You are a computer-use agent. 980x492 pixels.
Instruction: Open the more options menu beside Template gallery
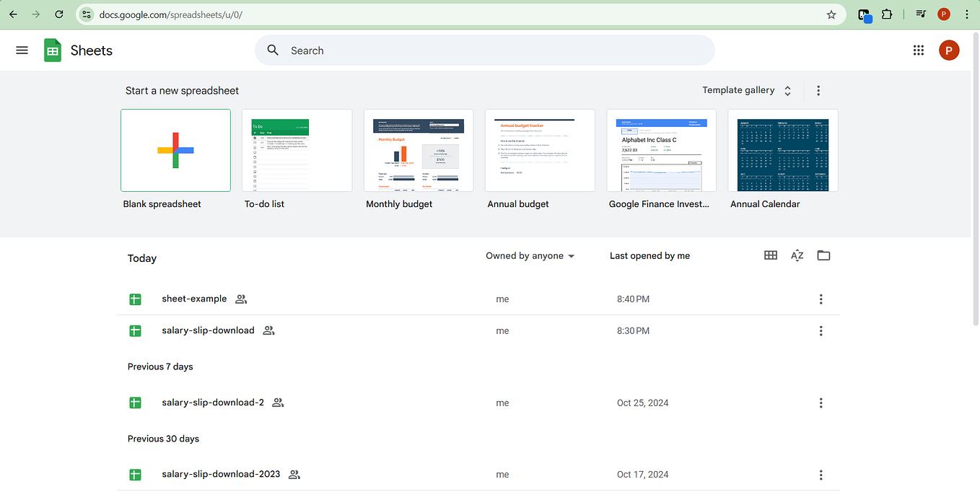[818, 89]
